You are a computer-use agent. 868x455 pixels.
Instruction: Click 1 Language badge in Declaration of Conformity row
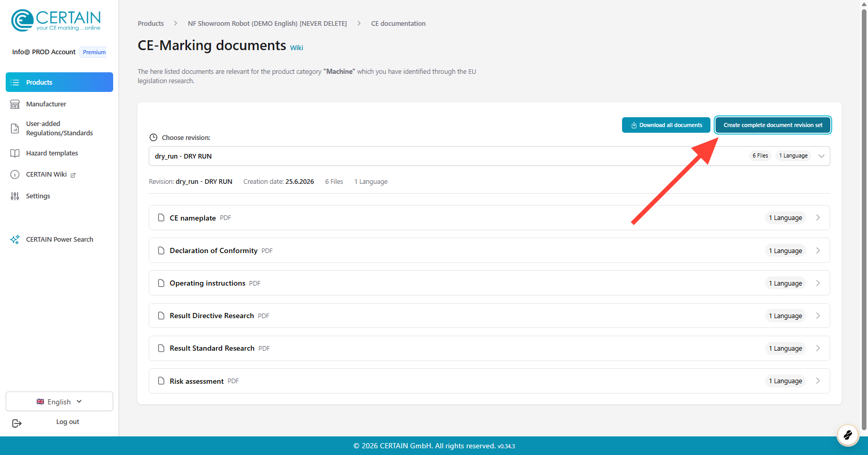click(785, 250)
